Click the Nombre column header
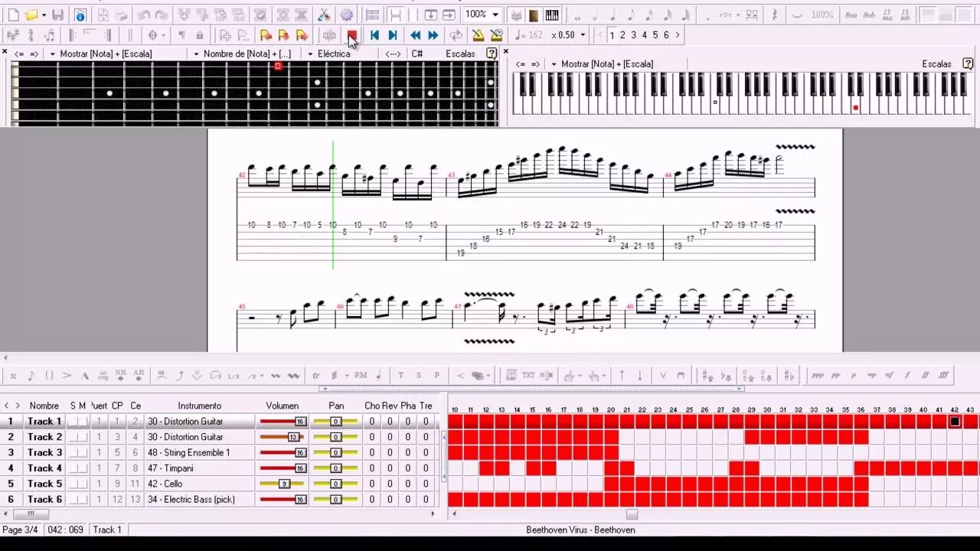The height and width of the screenshot is (551, 980). [44, 406]
